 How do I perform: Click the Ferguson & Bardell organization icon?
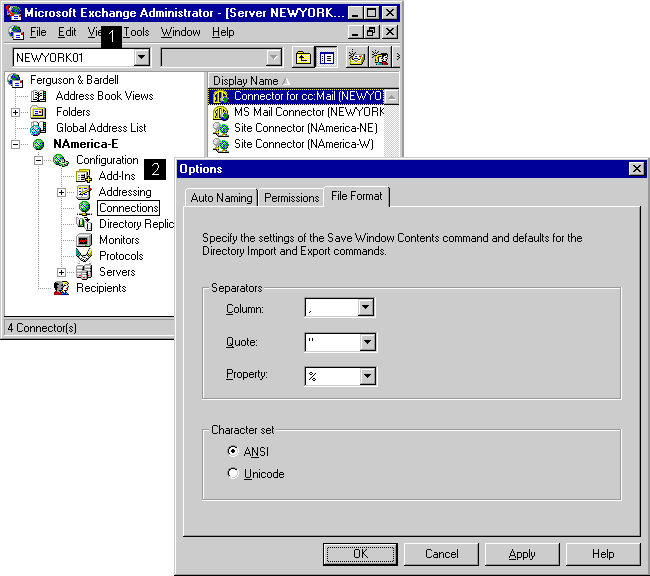coord(15,80)
